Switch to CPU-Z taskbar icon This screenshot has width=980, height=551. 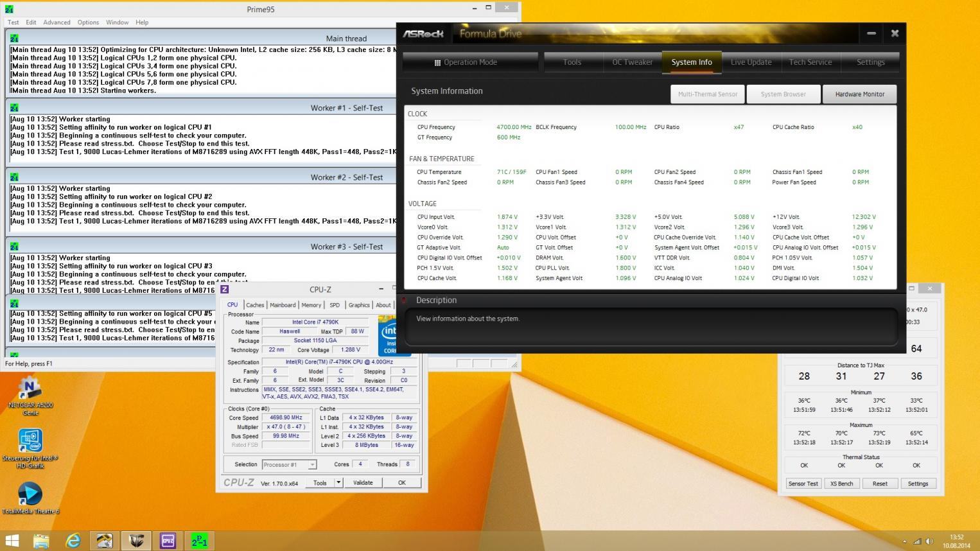(x=168, y=541)
